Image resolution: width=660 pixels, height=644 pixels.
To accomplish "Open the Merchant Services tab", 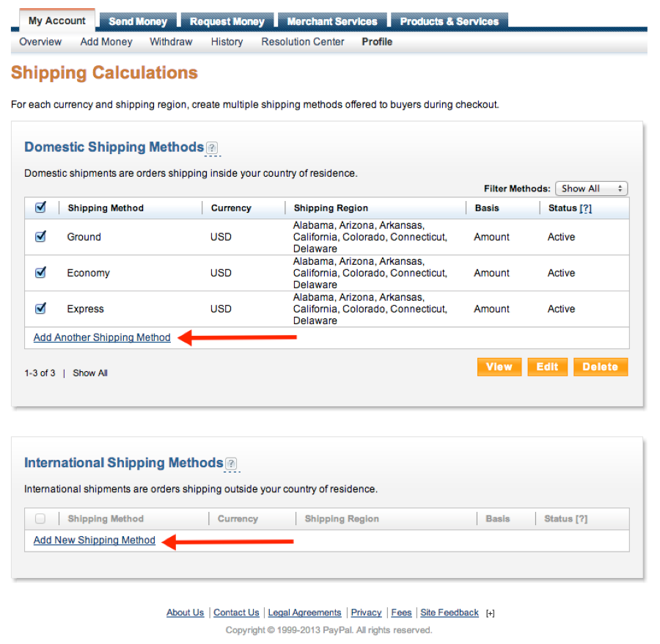I will pos(332,21).
